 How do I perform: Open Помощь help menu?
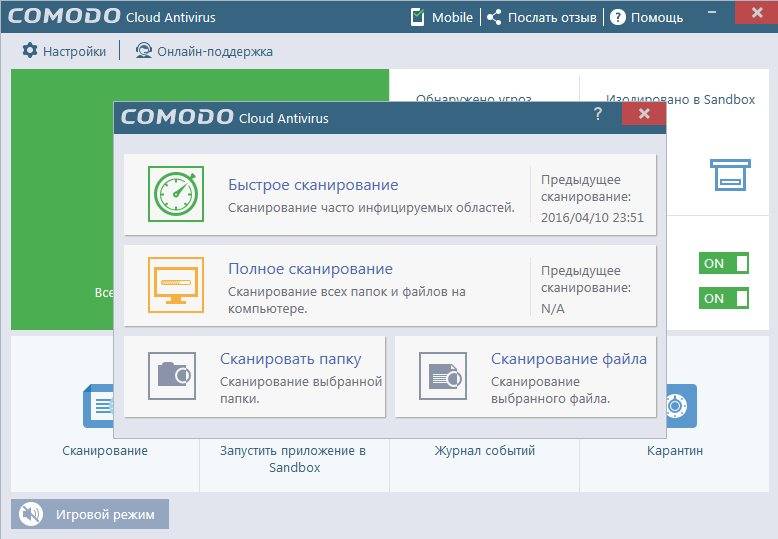tap(647, 17)
